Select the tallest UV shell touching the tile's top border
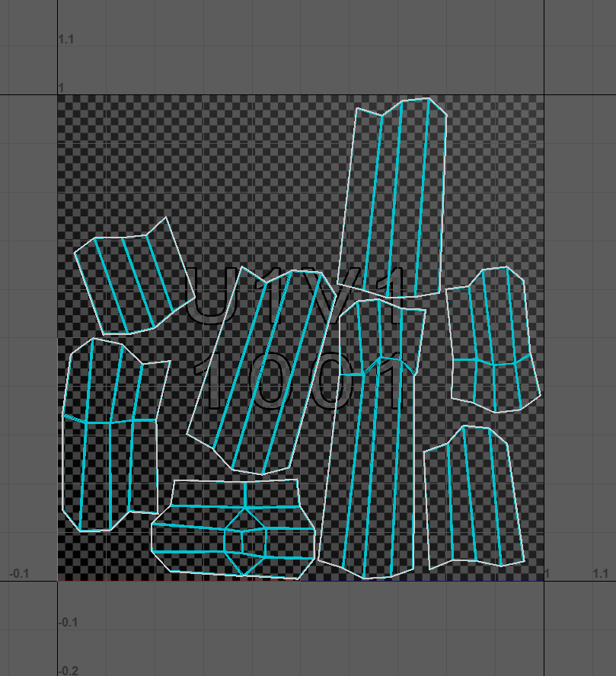616x676 pixels. [x=392, y=199]
